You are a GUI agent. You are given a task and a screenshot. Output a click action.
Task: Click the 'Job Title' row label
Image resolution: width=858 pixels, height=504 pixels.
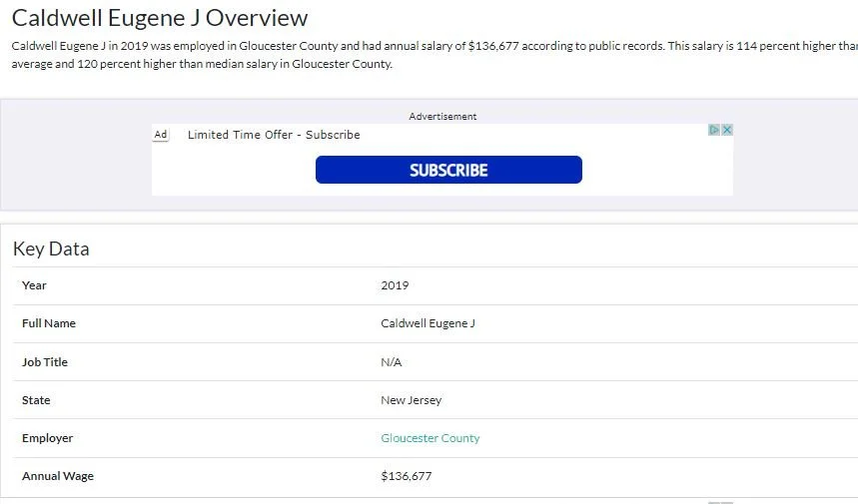pyautogui.click(x=45, y=362)
